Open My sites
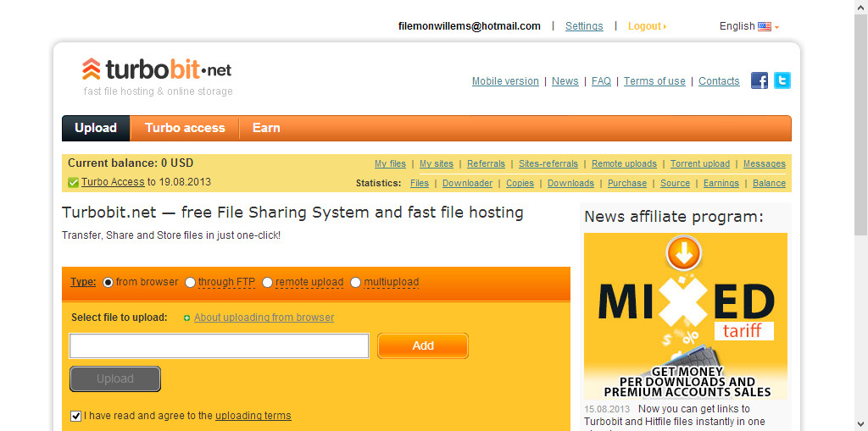This screenshot has height=431, width=868. tap(437, 163)
